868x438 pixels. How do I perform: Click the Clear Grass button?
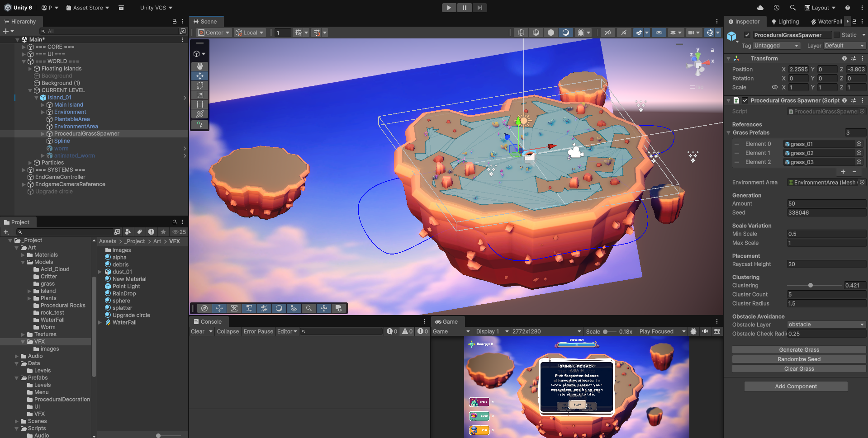(x=799, y=369)
